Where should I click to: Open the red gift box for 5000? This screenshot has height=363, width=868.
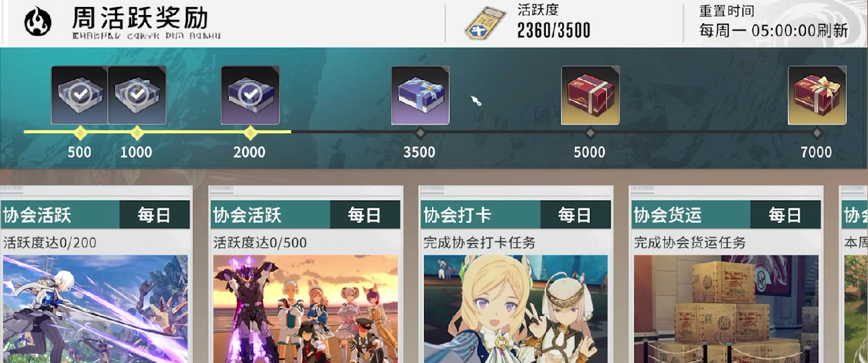590,95
